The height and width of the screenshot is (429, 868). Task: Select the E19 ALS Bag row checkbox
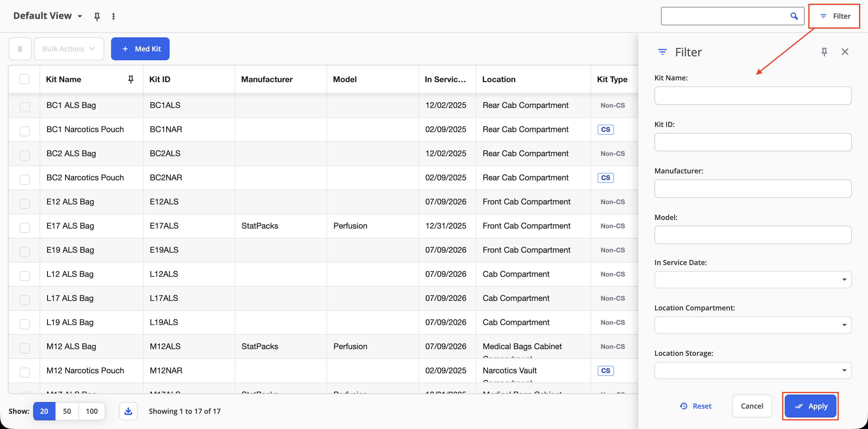click(x=25, y=252)
